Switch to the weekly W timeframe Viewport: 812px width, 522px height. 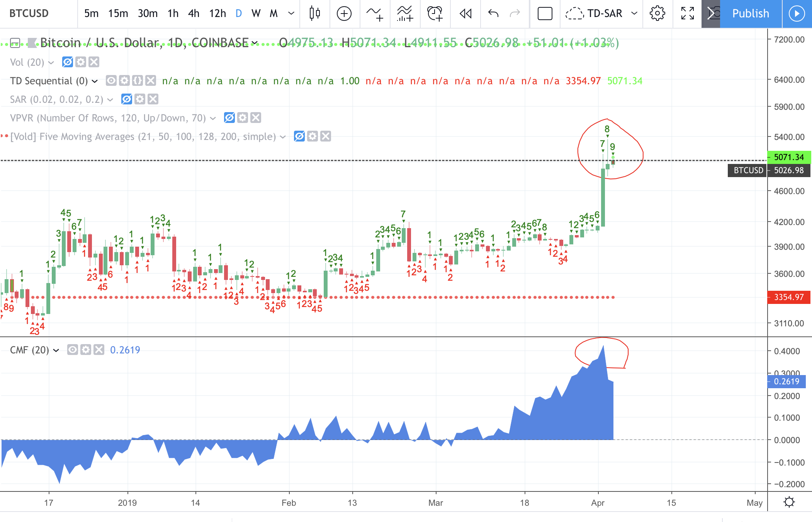pyautogui.click(x=255, y=14)
